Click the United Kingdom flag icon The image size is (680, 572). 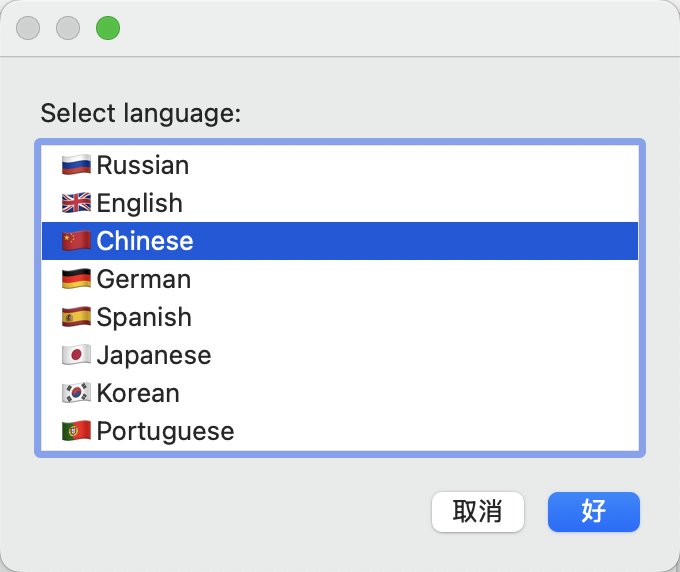(x=76, y=203)
